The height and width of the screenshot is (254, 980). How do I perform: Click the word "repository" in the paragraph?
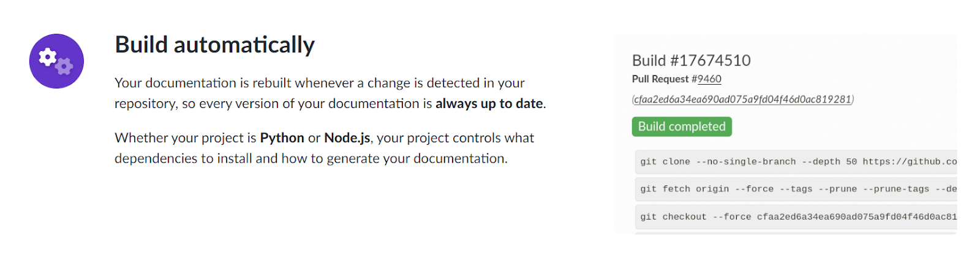pyautogui.click(x=145, y=104)
